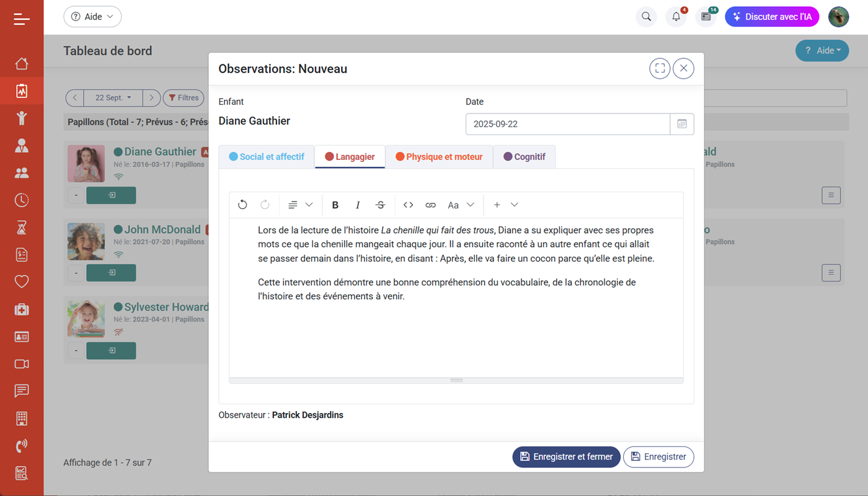Switch to the Social et affectif tab
The width and height of the screenshot is (868, 496).
[x=267, y=157]
